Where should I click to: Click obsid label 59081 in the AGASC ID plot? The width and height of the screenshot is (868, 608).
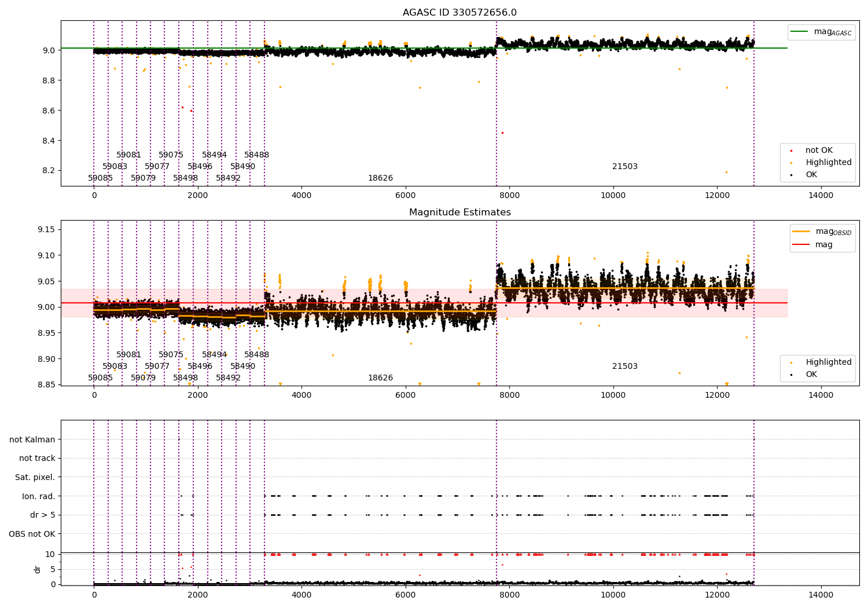click(x=129, y=155)
